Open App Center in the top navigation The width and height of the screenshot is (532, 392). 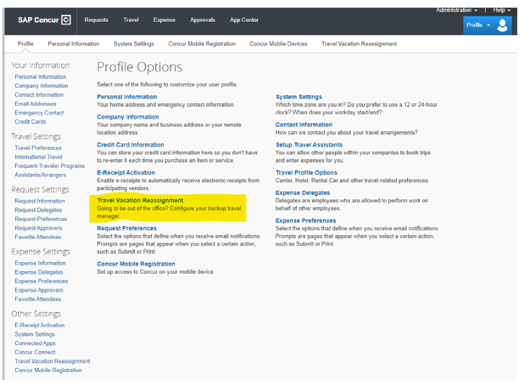[x=244, y=20]
